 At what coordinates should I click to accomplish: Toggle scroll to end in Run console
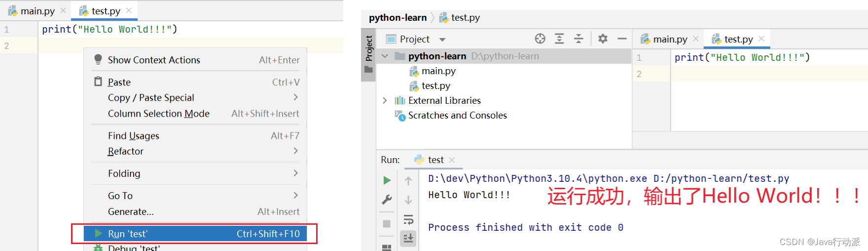click(x=408, y=239)
